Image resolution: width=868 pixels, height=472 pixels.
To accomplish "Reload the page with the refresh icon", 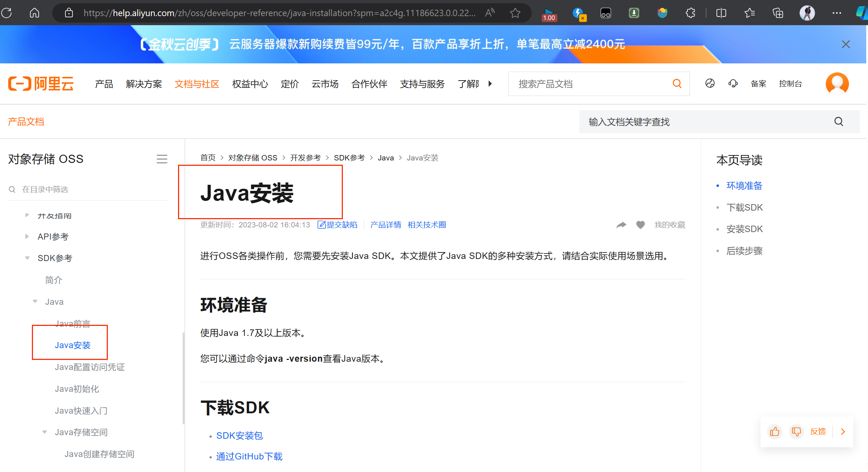I will click(6, 13).
